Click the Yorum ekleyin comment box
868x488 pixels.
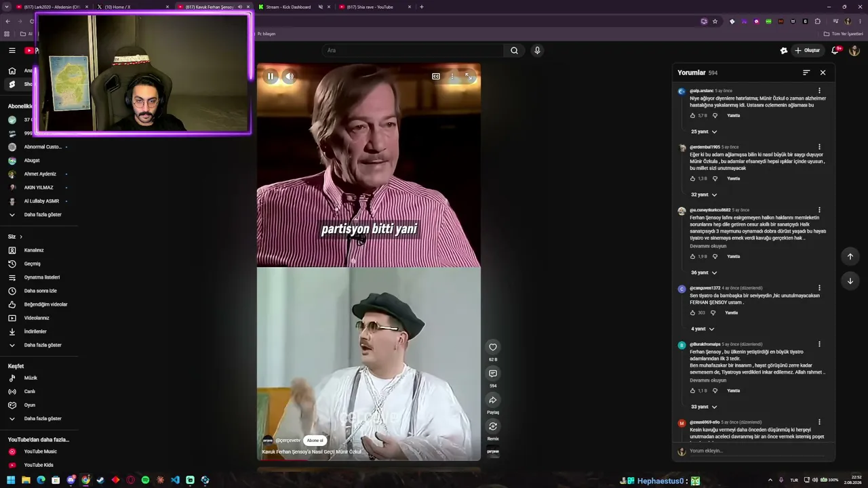758,451
